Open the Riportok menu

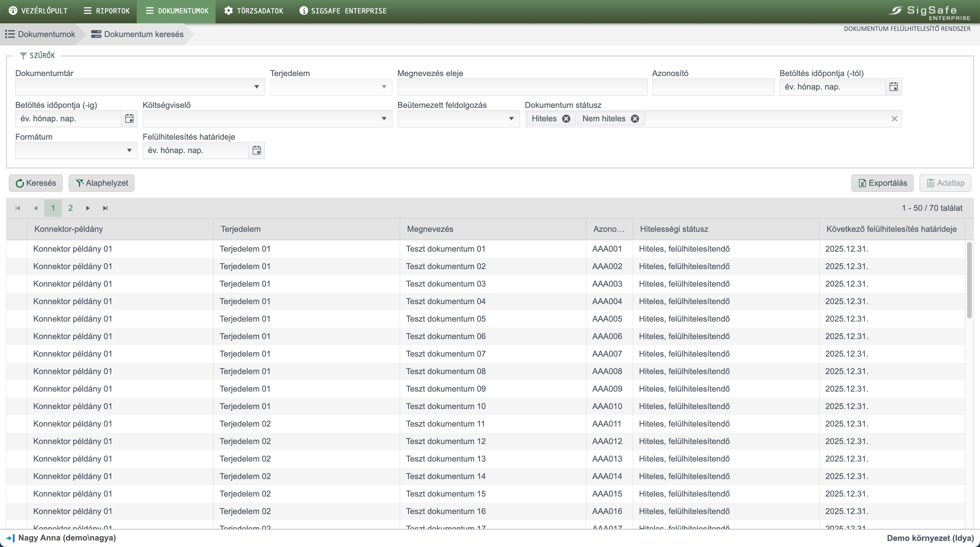(107, 11)
